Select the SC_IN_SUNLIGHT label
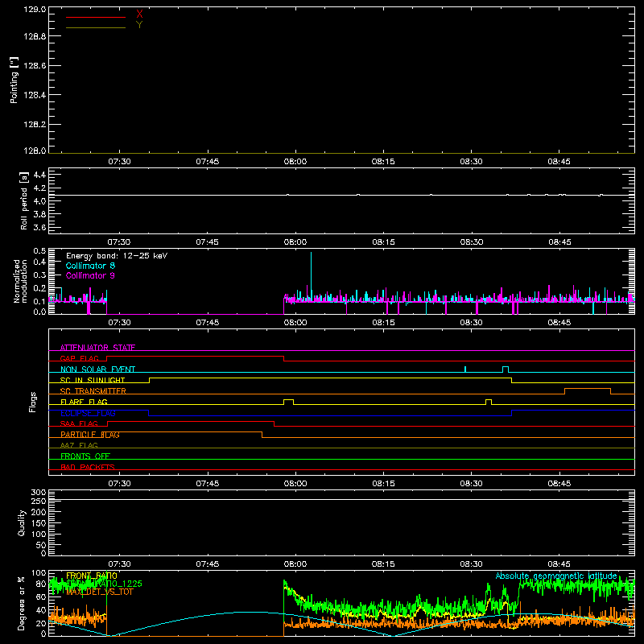This screenshot has width=644, height=644. (93, 380)
